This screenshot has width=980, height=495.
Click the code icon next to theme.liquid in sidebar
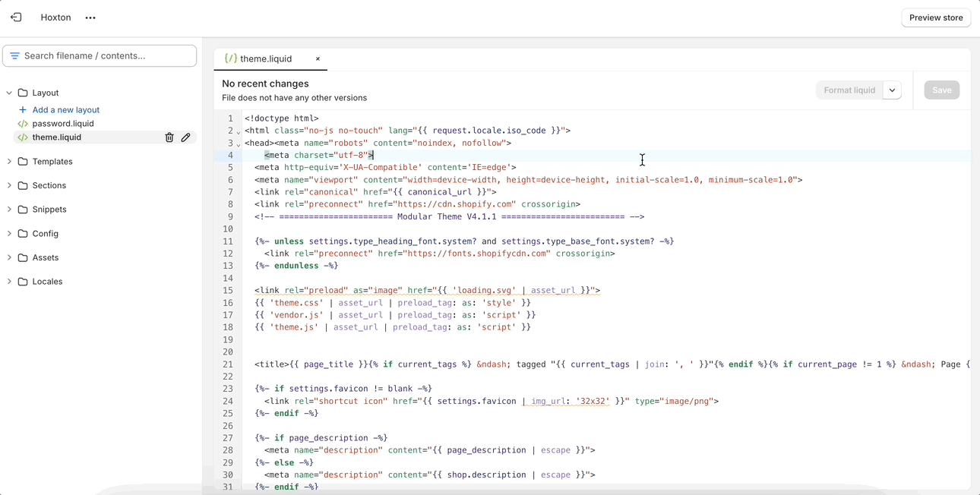pyautogui.click(x=23, y=137)
